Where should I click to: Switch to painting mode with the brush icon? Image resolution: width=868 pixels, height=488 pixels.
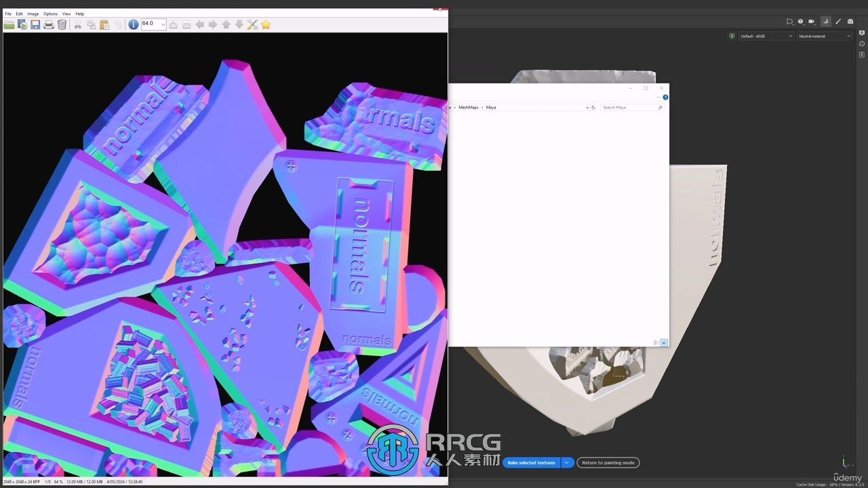click(838, 22)
